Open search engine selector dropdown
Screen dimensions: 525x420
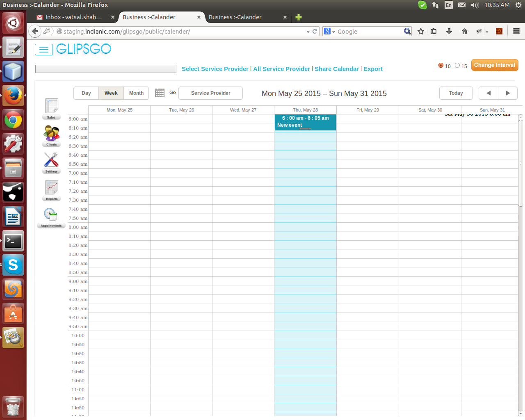(330, 31)
